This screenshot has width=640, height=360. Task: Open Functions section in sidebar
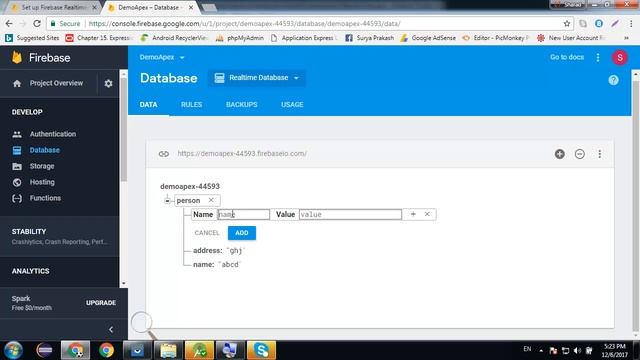(x=45, y=198)
